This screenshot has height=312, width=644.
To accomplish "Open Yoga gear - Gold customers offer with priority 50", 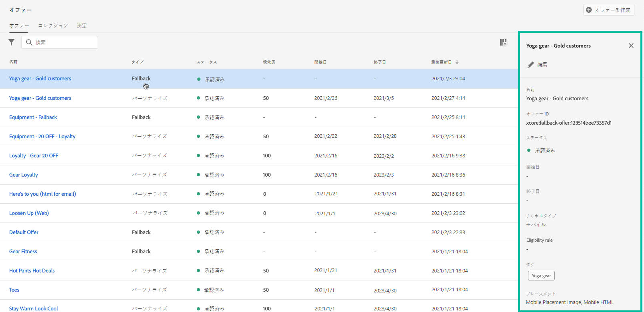I will [40, 98].
